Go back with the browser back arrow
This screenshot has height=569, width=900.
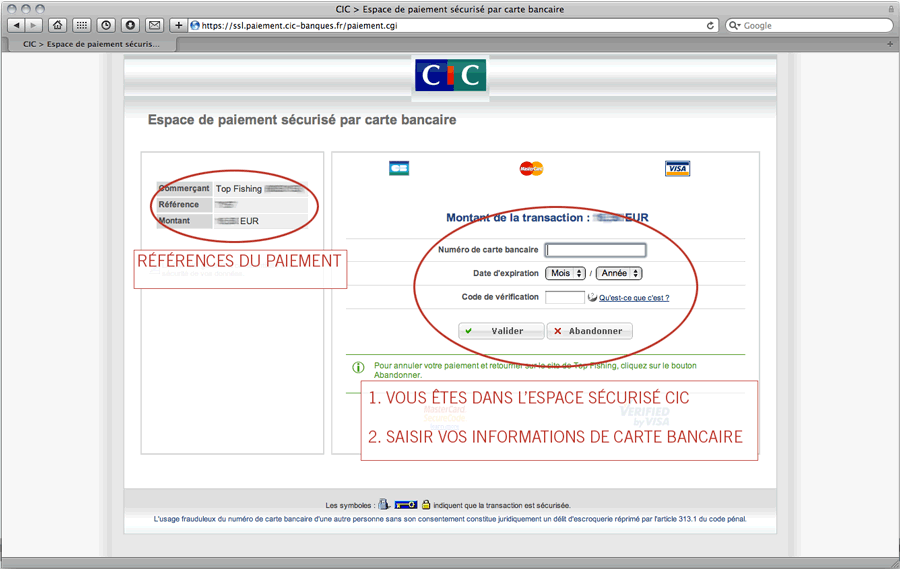16,25
